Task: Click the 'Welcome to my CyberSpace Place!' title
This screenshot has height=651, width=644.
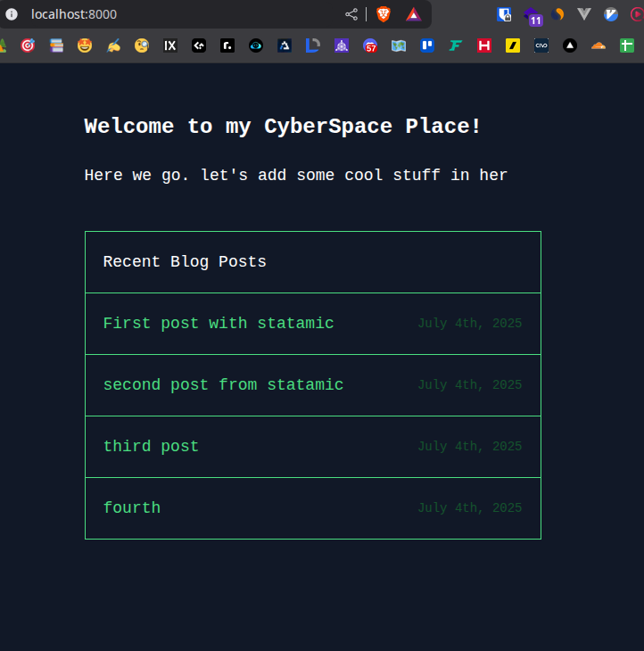Action: [283, 127]
